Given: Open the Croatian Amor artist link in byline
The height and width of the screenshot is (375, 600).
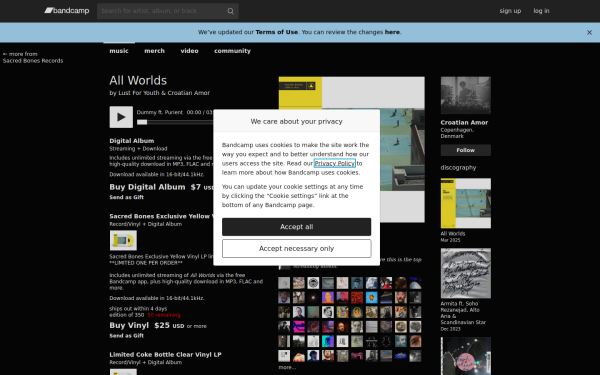Looking at the screenshot, I should [x=188, y=93].
